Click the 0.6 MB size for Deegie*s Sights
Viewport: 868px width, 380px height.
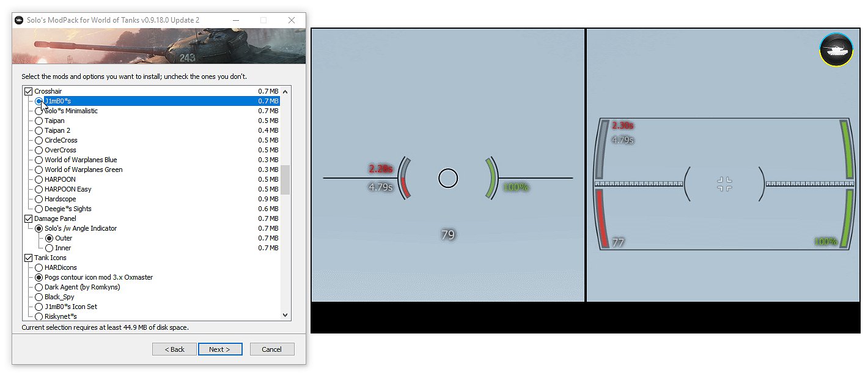[268, 209]
